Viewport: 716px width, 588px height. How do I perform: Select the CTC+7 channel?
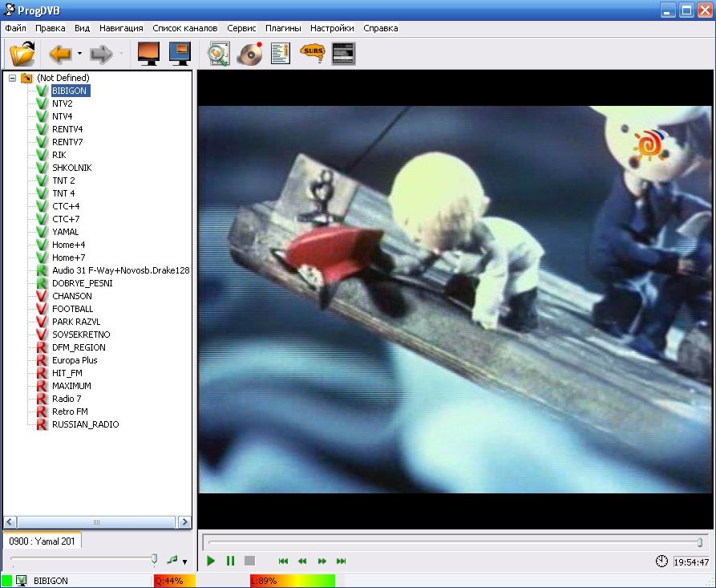pyautogui.click(x=66, y=219)
